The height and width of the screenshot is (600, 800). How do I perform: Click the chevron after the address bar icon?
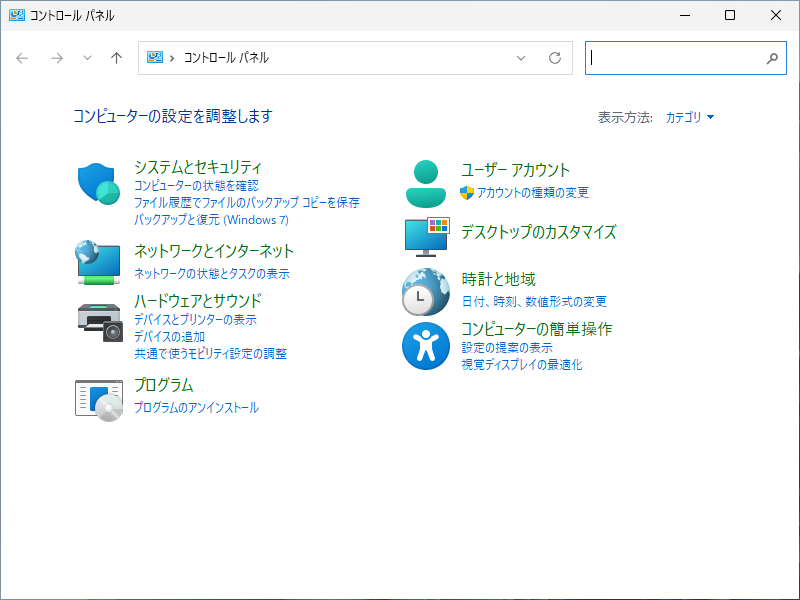[x=173, y=58]
